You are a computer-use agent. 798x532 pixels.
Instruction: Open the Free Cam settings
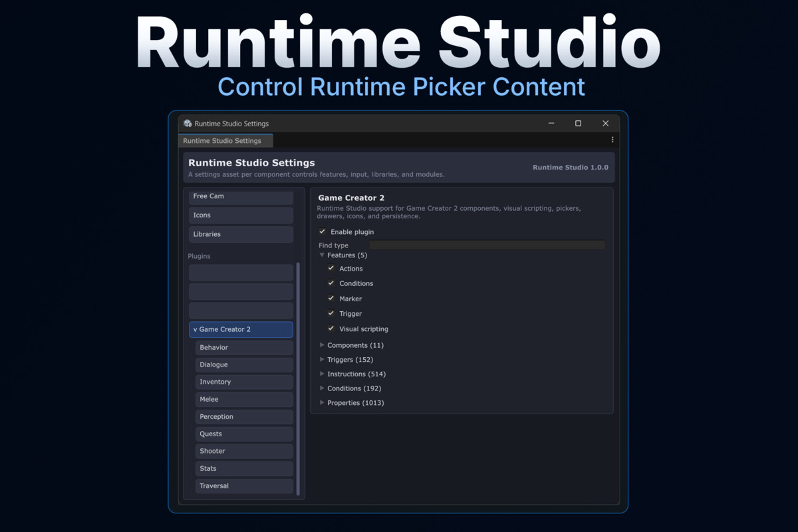(241, 197)
